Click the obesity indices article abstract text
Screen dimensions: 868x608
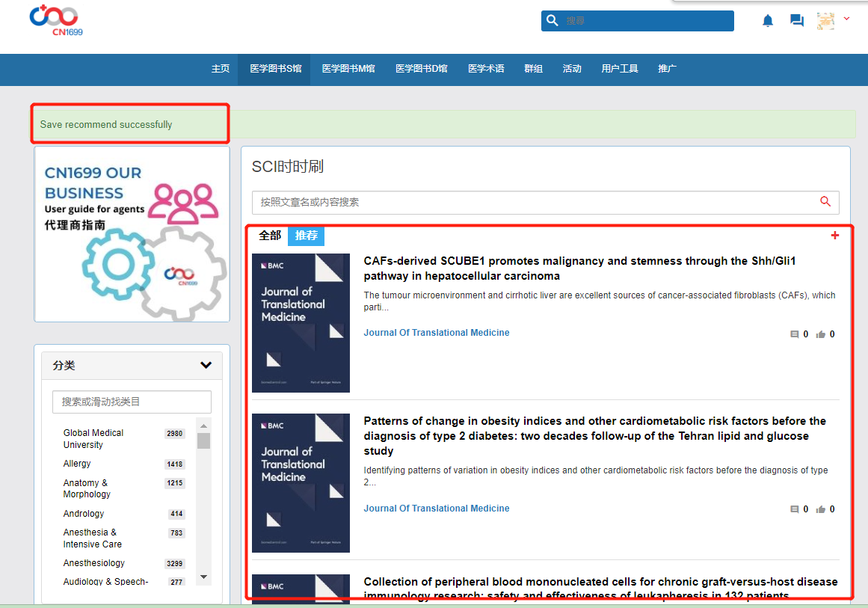pos(596,476)
